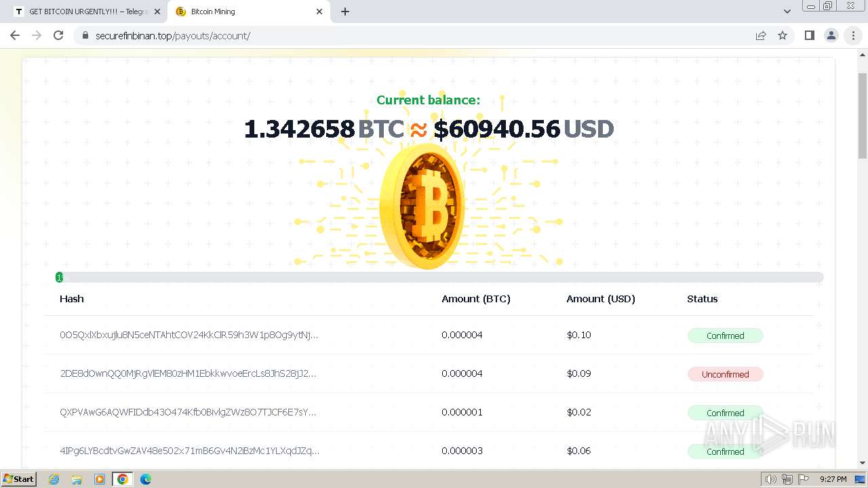Close the Telegraph tab
The width and height of the screenshot is (868, 488).
coord(157,12)
